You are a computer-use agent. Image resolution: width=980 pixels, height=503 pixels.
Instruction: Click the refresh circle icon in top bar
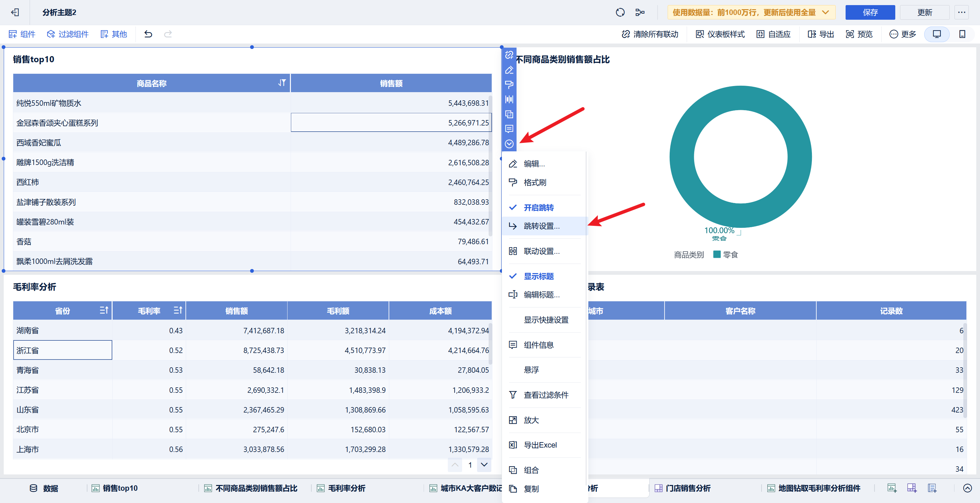620,13
